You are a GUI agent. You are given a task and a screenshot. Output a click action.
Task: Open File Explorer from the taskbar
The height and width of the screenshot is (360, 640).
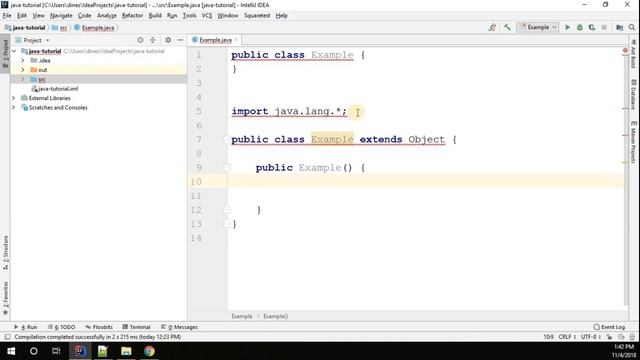[126, 351]
